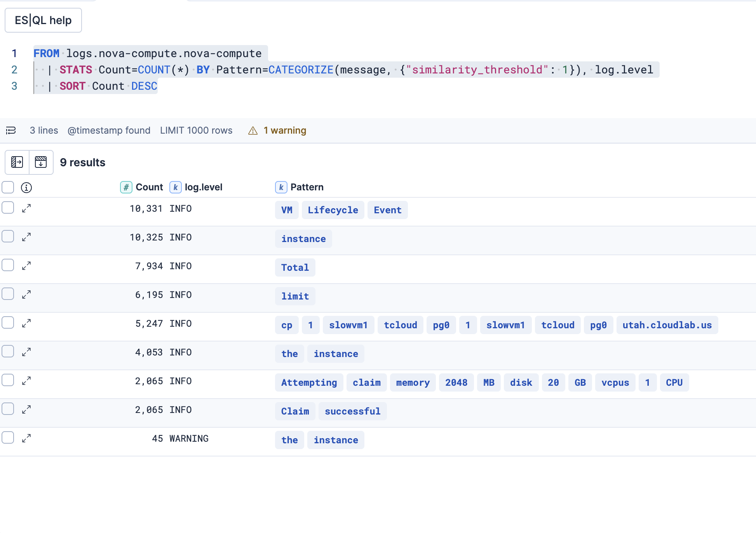Open the Count column header menu

(x=149, y=187)
